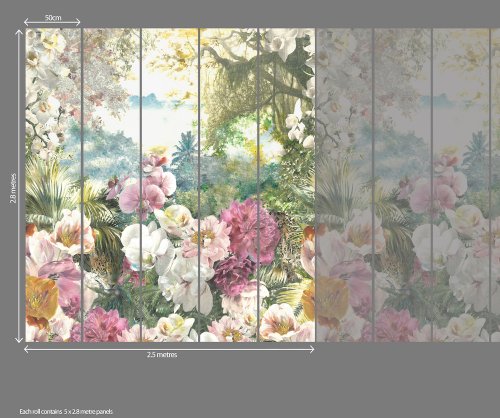Click the 2.5 metres total width label
This screenshot has height=418, width=500.
click(x=162, y=355)
